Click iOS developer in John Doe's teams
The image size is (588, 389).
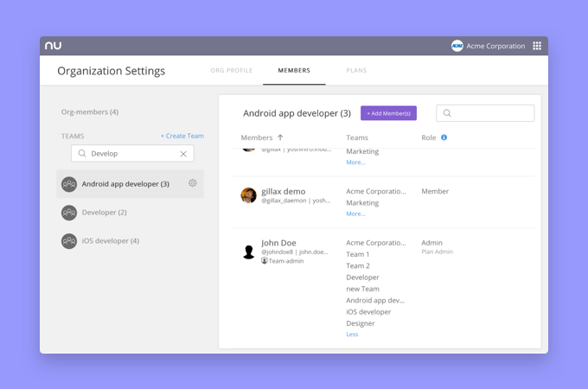coord(368,312)
